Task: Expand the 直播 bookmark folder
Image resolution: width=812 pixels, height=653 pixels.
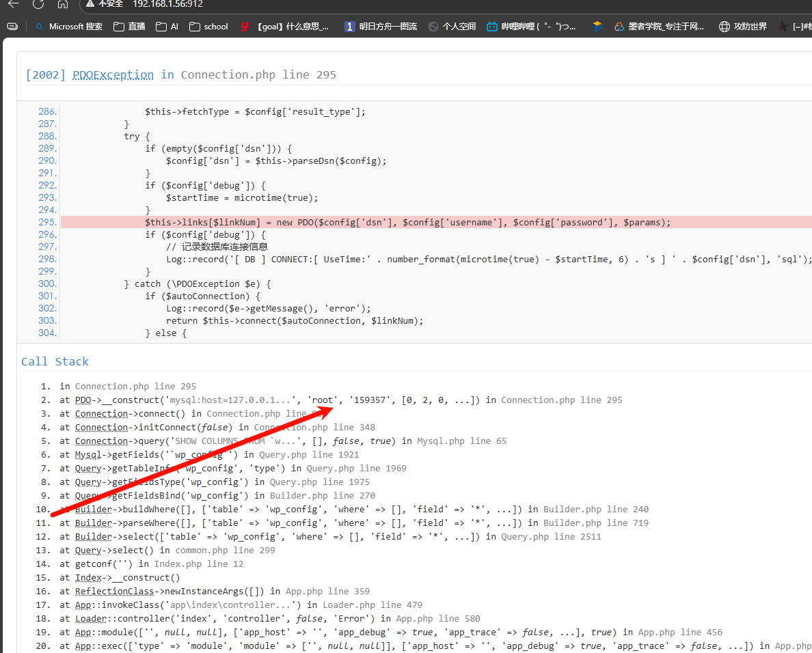Action: [129, 27]
